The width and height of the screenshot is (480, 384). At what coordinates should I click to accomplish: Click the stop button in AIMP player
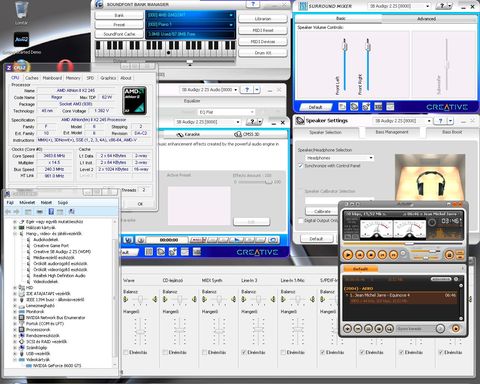(371, 255)
